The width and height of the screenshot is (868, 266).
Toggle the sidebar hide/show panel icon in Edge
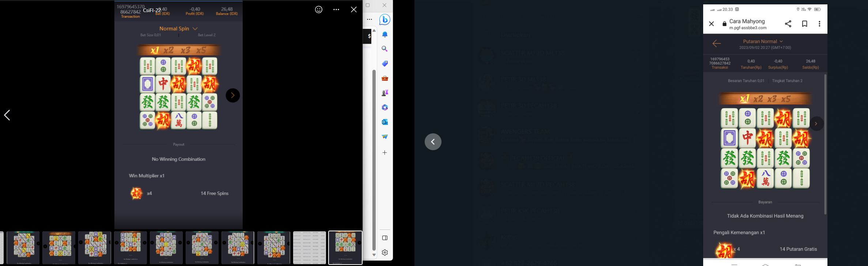pyautogui.click(x=385, y=238)
